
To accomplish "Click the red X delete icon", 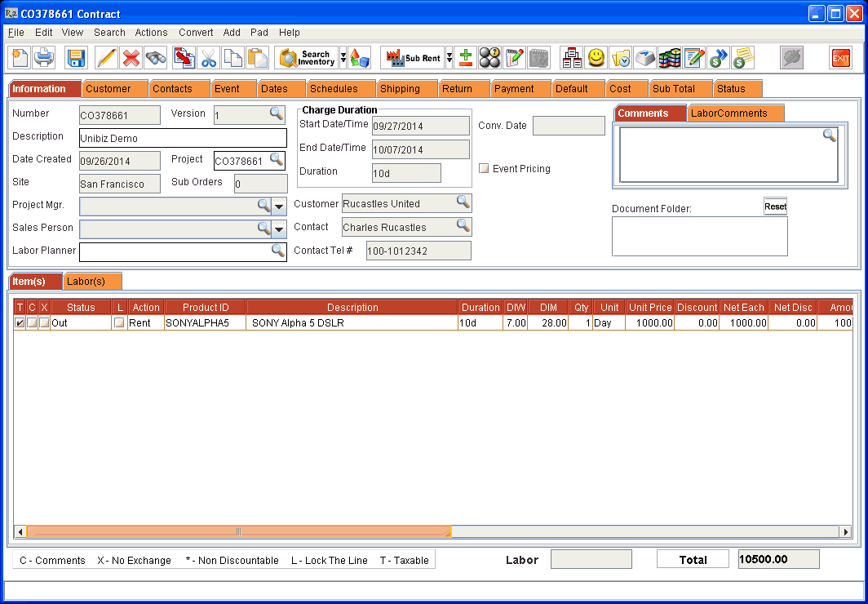I will coord(131,58).
